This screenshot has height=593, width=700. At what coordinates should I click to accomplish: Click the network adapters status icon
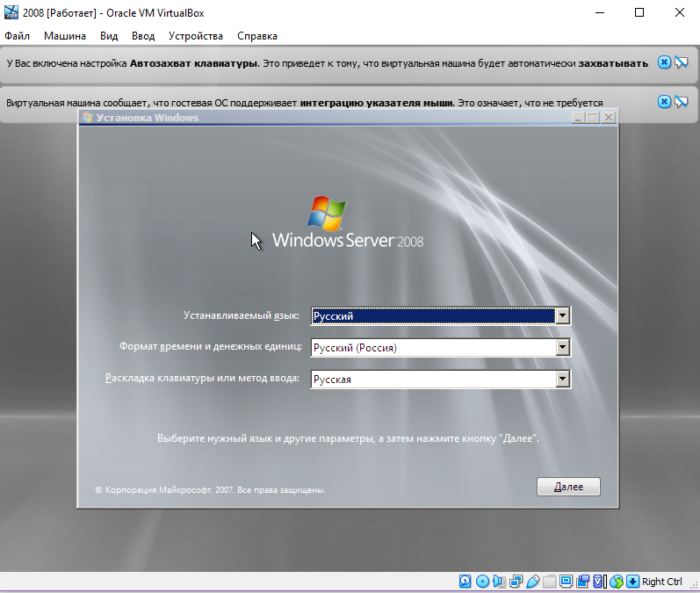[516, 582]
